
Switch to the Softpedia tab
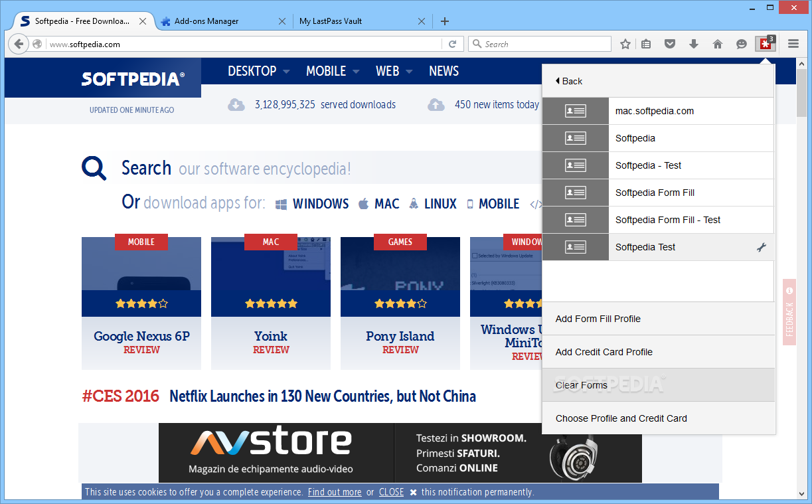point(83,21)
